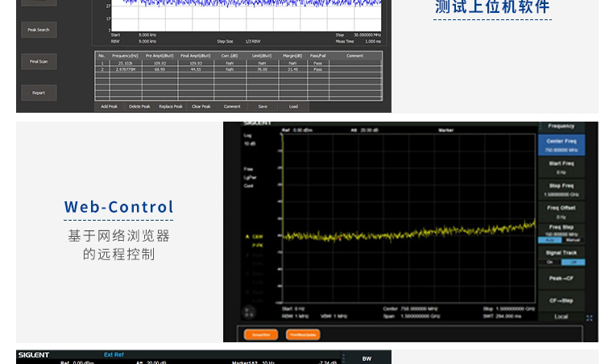Turn Signal Track On
This screenshot has height=364, width=609.
click(551, 263)
